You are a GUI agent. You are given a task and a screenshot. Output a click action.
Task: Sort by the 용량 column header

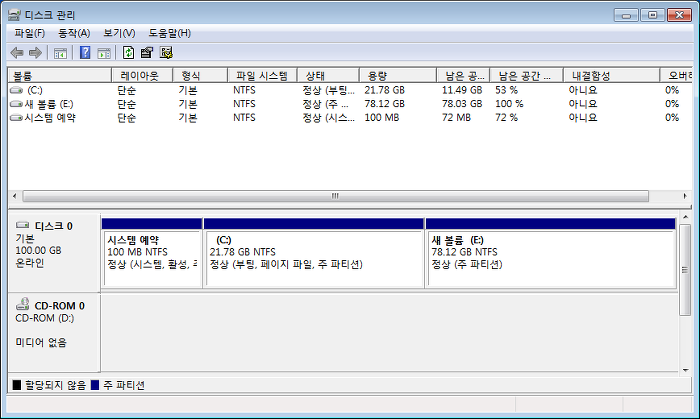(x=398, y=75)
